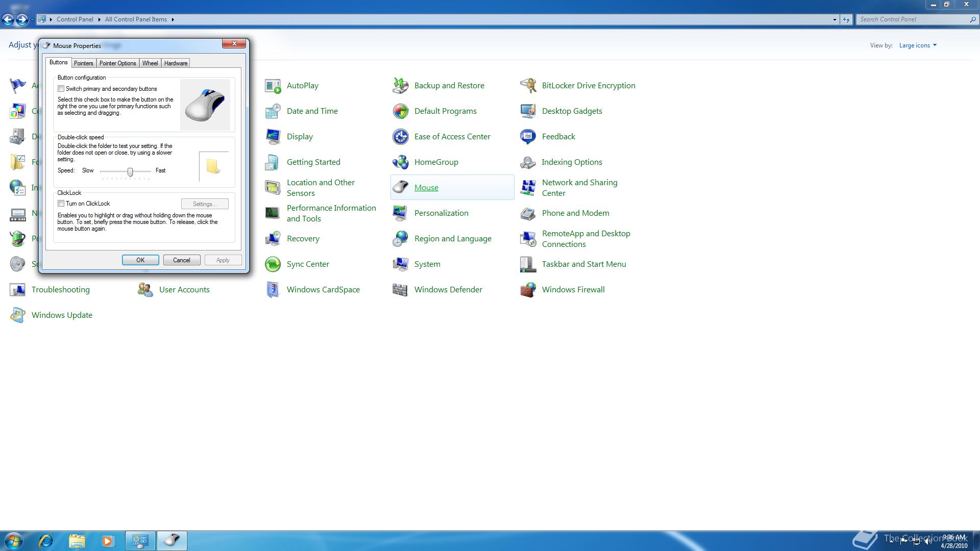Click the Location and Other Sensors icon

pos(273,188)
